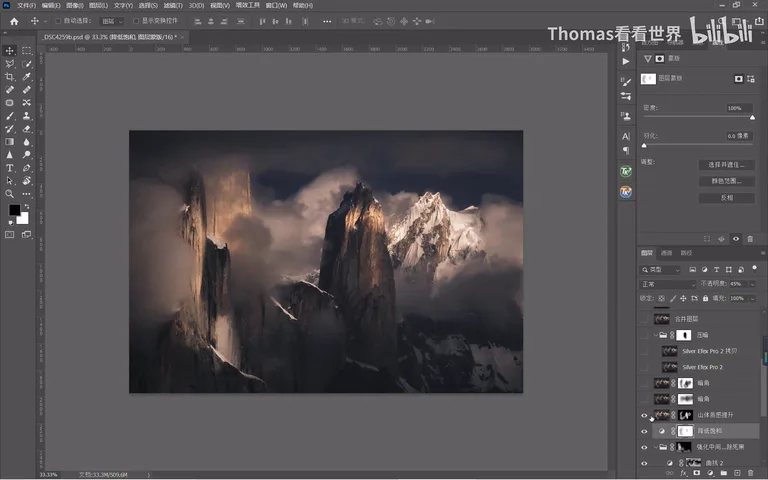Click the Home icon in options bar
The width and height of the screenshot is (768, 480).
click(14, 21)
